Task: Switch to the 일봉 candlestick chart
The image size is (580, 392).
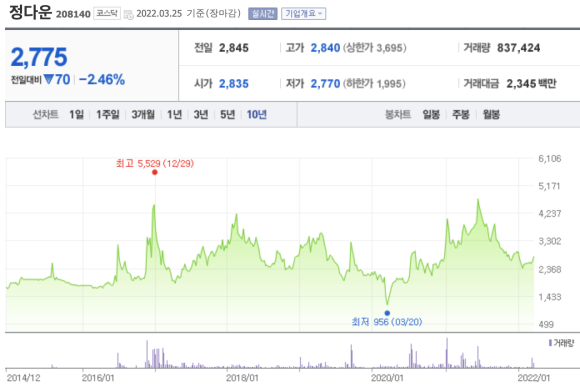Action: [431, 115]
